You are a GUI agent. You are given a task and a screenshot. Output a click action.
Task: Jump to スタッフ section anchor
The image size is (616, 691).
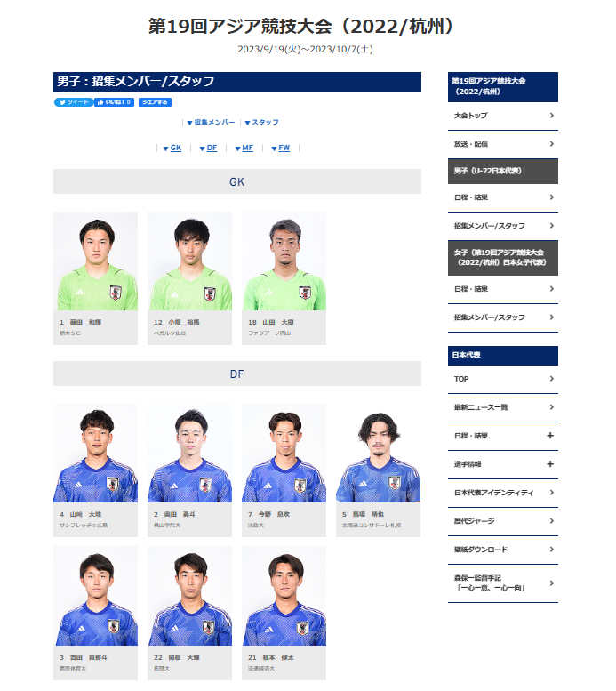(x=264, y=123)
